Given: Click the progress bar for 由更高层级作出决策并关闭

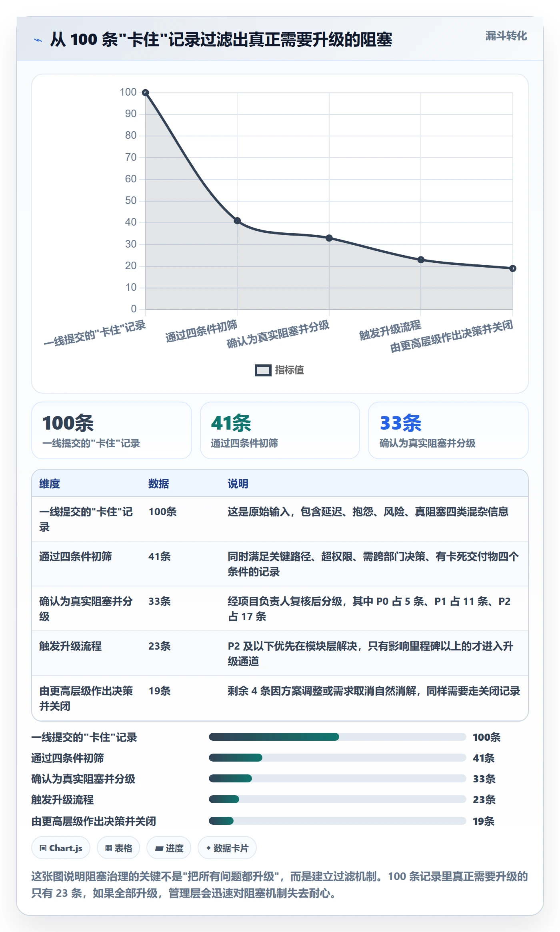Looking at the screenshot, I should pyautogui.click(x=337, y=821).
